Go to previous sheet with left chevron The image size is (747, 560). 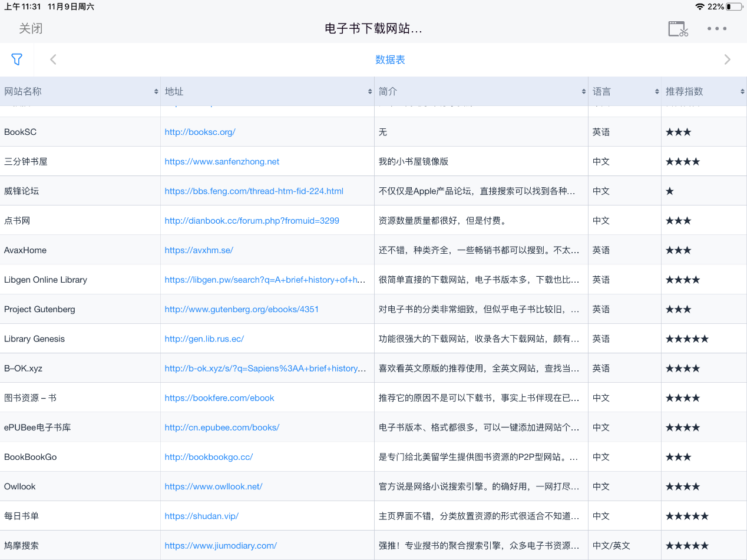pyautogui.click(x=53, y=59)
